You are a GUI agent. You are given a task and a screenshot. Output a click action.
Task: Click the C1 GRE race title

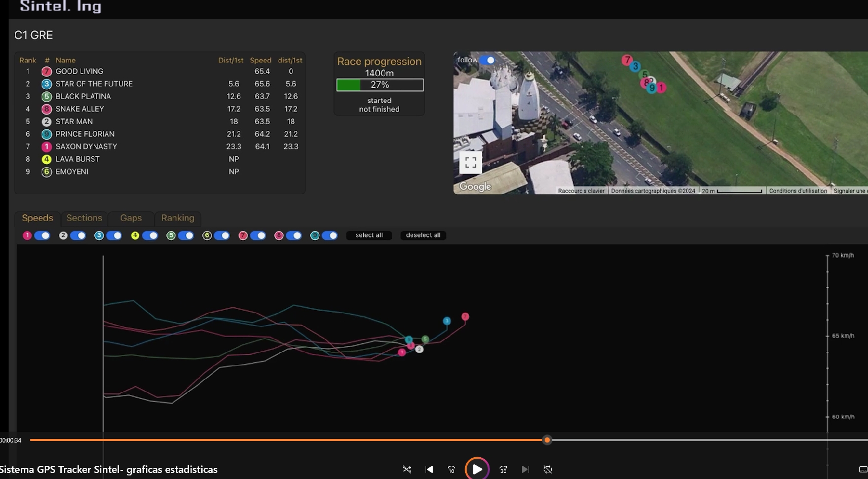pos(33,35)
